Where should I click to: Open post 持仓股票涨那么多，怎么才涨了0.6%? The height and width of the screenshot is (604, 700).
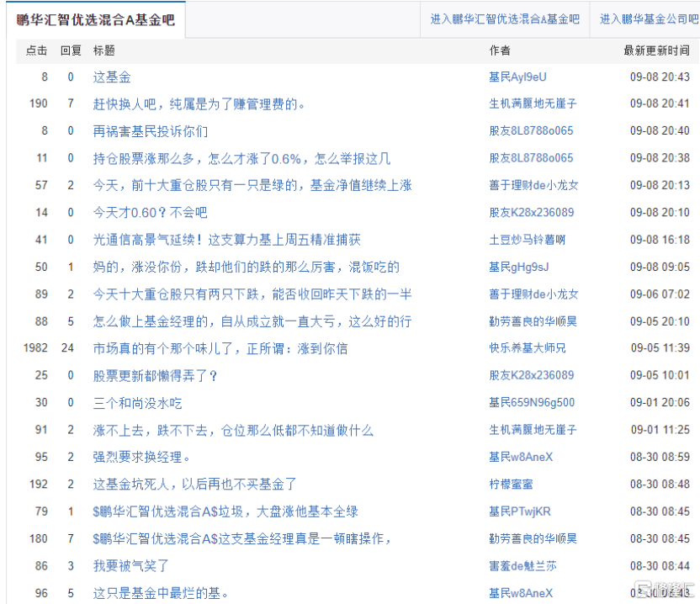[x=241, y=158]
